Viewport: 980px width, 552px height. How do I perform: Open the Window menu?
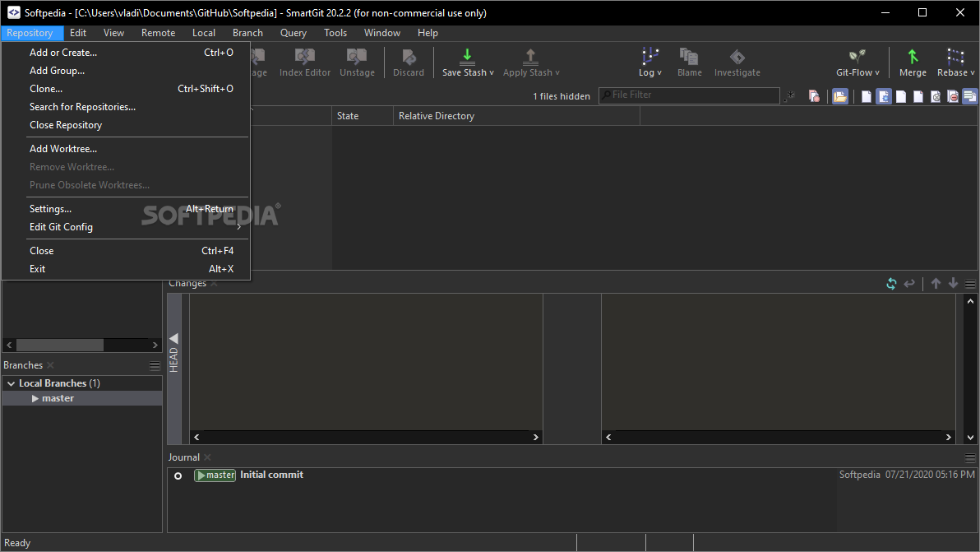[x=381, y=33]
